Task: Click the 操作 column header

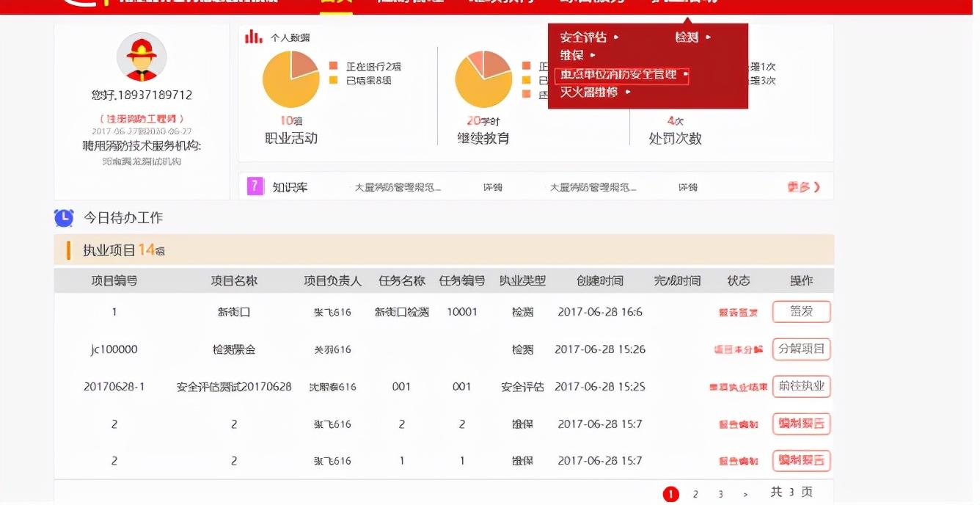Action: pyautogui.click(x=801, y=280)
